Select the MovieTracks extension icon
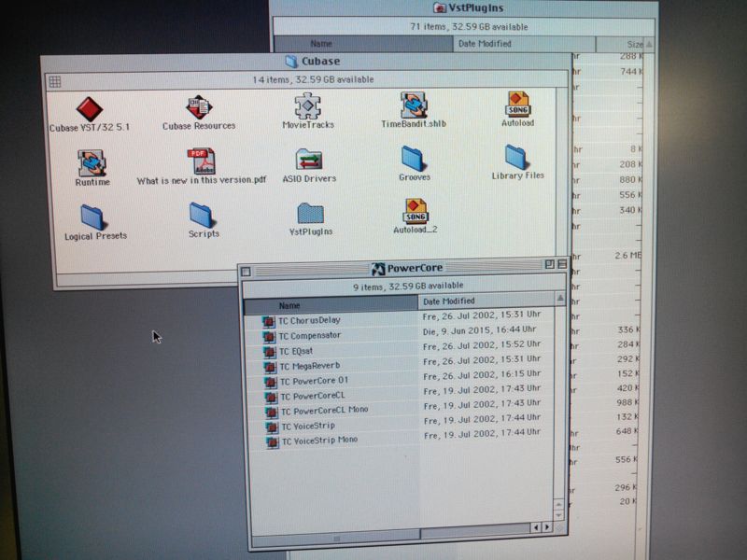The image size is (747, 560). point(308,105)
